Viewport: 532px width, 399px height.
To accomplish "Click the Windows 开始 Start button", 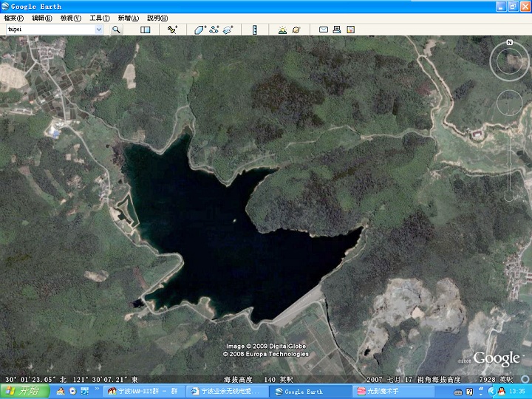I will (25, 391).
